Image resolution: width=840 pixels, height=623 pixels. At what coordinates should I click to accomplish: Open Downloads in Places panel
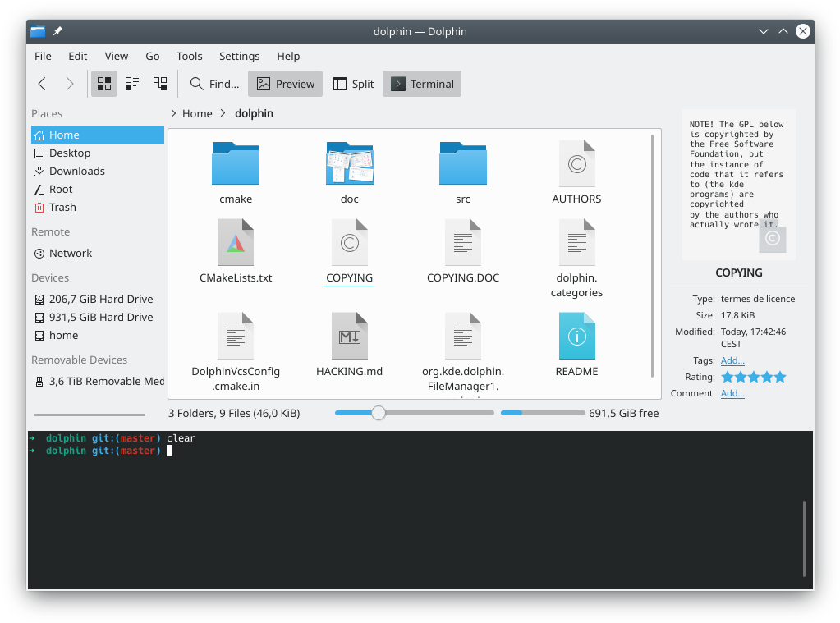pos(98,172)
